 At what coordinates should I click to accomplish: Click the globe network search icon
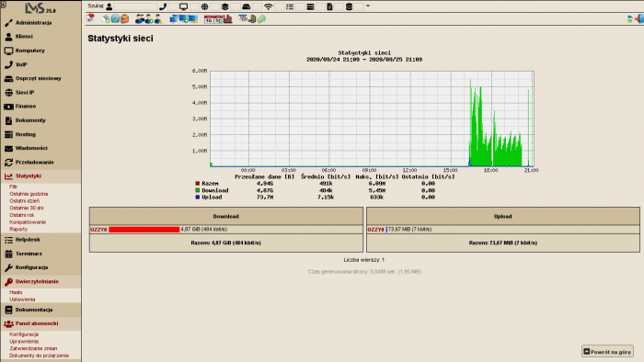click(x=204, y=6)
